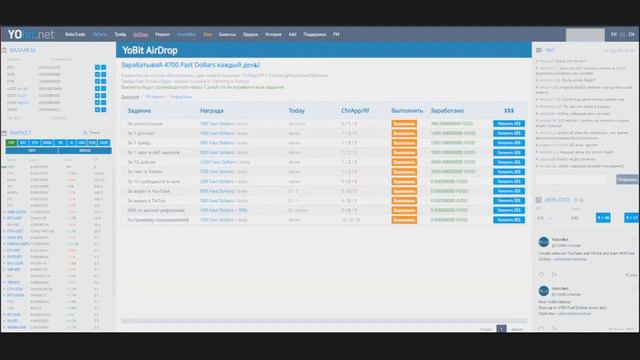Image resolution: width=640 pixels, height=360 pixels.
Task: Click the chat message input field
Action: tap(571, 179)
